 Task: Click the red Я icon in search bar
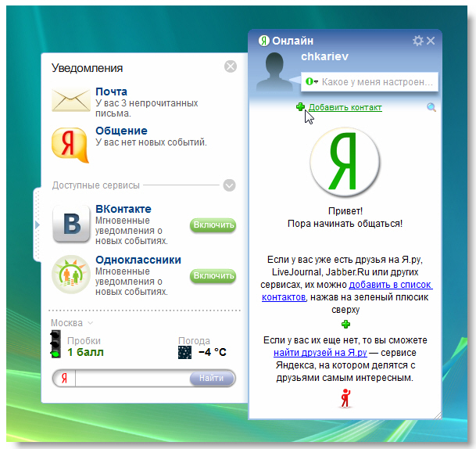tap(64, 379)
